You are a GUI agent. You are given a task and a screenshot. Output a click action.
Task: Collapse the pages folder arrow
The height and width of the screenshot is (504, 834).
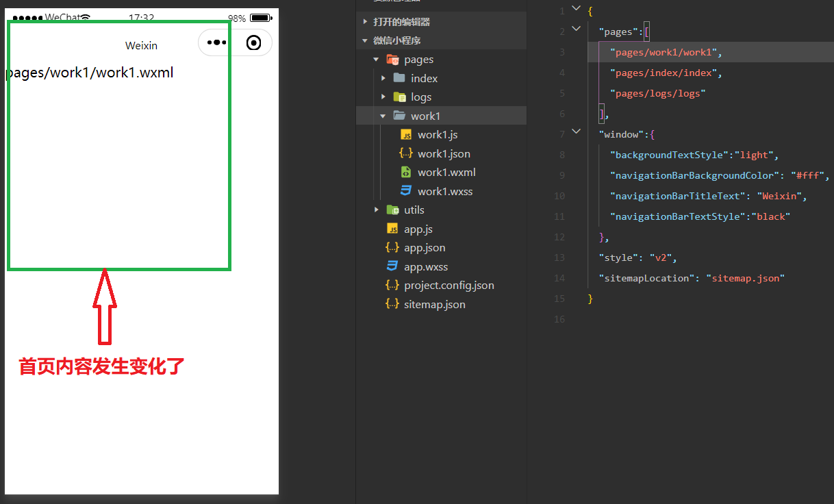point(376,60)
